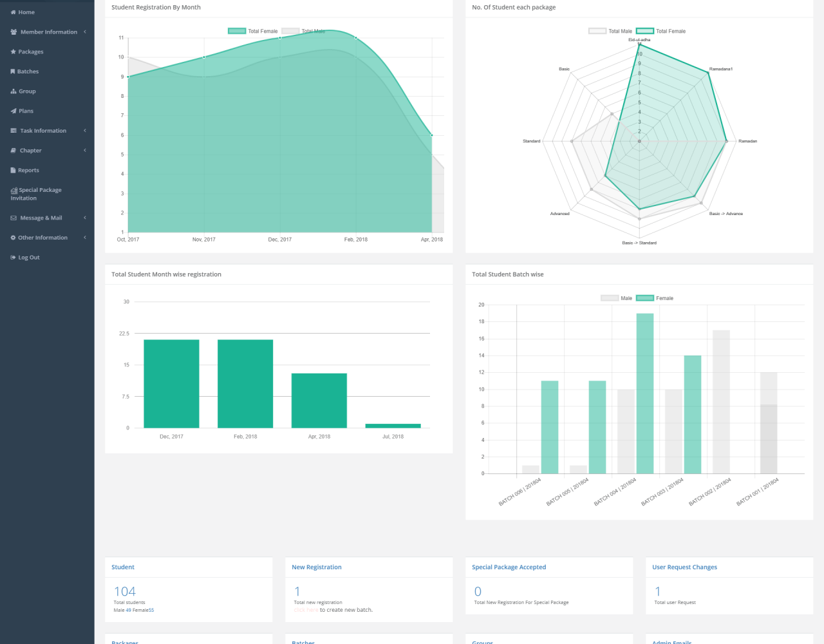Viewport: 824px width, 644px height.
Task: Click the Group hierarchy icon
Action: click(13, 91)
